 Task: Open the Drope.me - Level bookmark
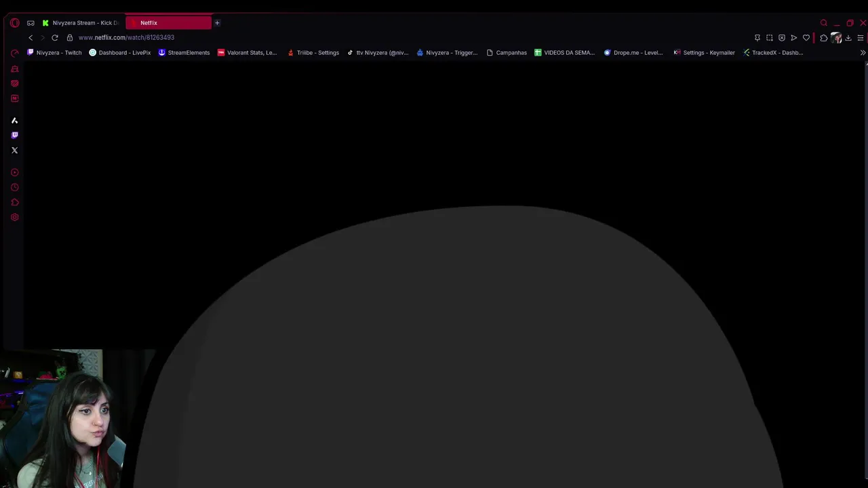633,53
